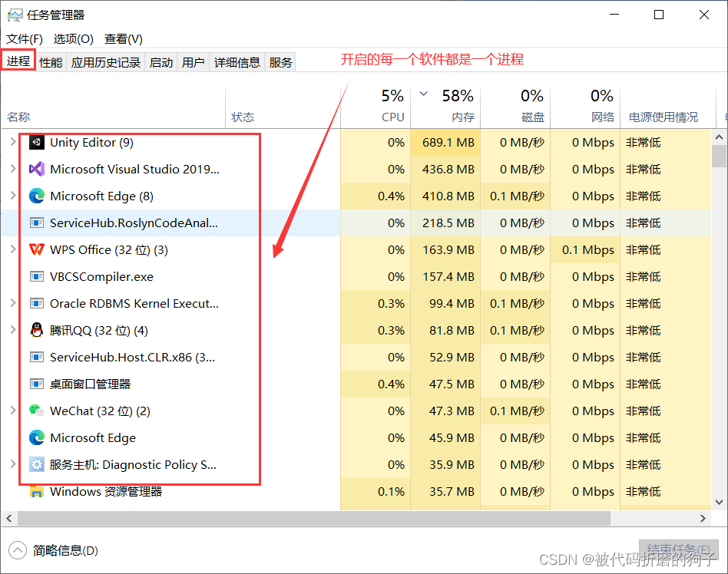Expand the WPS Office (32 位) group

(x=13, y=249)
